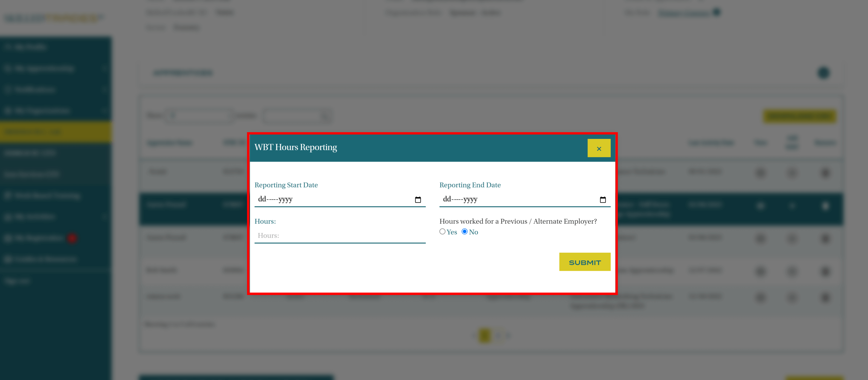Submit the WBT hours report
The width and height of the screenshot is (868, 380).
click(585, 262)
